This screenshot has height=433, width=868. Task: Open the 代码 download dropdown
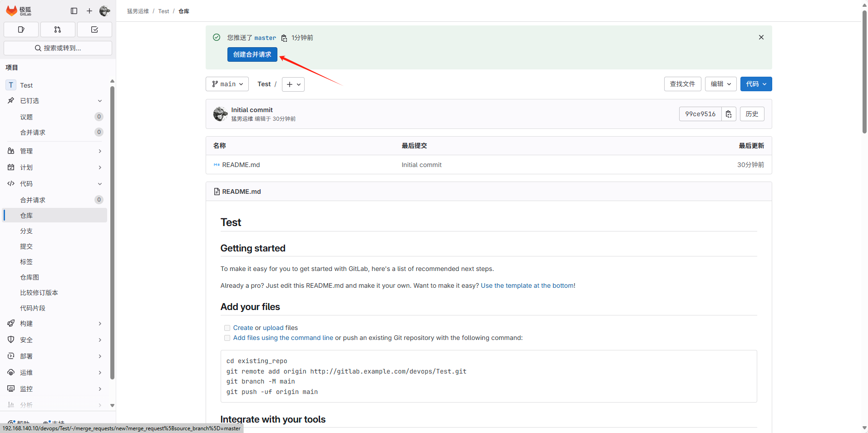click(755, 84)
